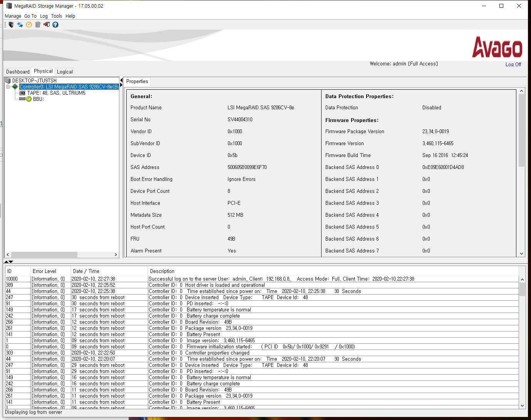Screen dimensions: 531x420
Task: Click the green check status icon beside BBU
Action: pos(29,99)
